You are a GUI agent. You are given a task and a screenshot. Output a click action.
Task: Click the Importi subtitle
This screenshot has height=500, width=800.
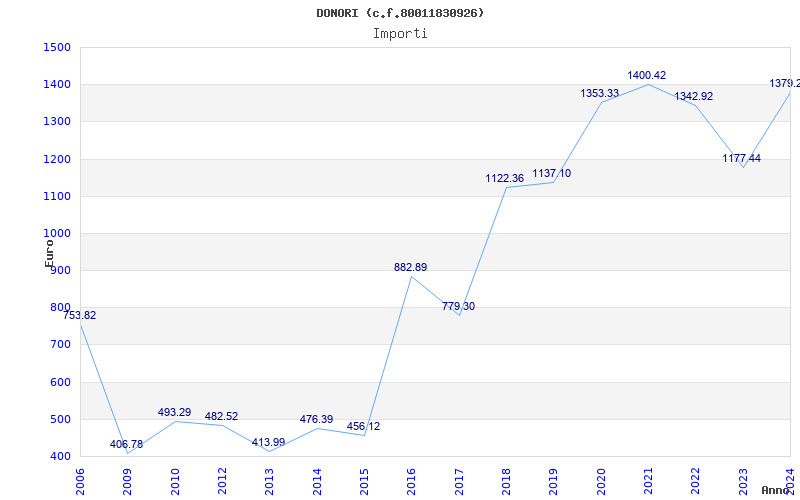[x=400, y=33]
